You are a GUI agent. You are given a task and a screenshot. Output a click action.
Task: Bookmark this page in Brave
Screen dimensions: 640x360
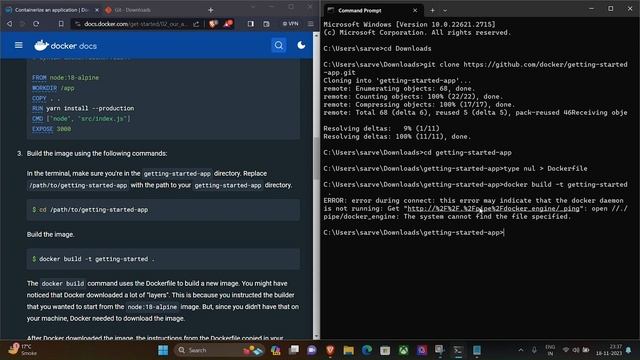(61, 24)
